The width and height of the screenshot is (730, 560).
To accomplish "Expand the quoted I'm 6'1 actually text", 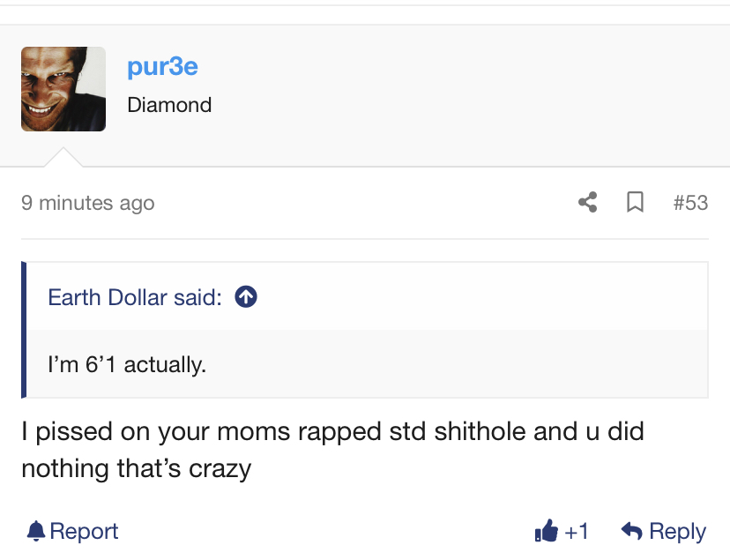I will (127, 364).
